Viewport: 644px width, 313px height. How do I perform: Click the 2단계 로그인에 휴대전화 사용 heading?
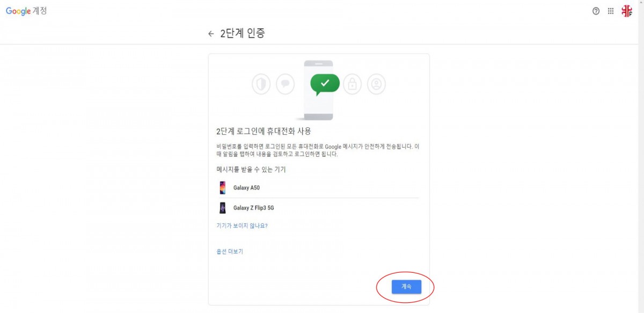[264, 131]
